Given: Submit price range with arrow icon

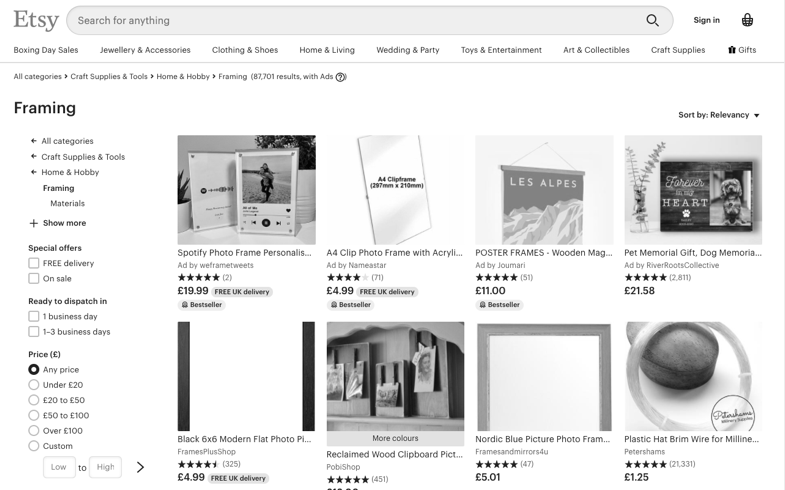Looking at the screenshot, I should pos(140,467).
